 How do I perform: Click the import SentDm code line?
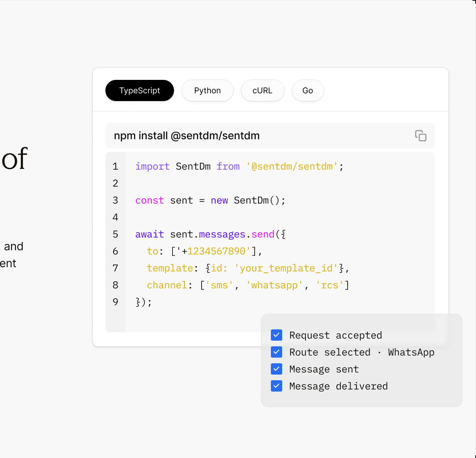(239, 166)
